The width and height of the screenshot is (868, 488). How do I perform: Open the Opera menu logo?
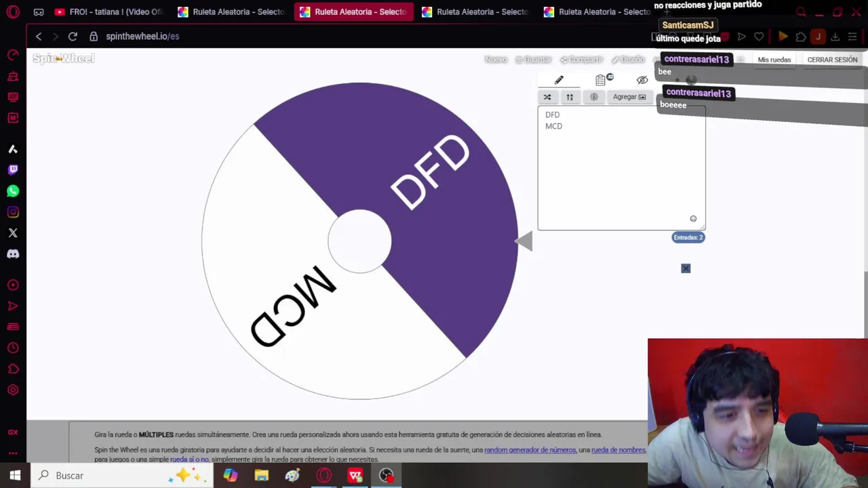click(13, 12)
